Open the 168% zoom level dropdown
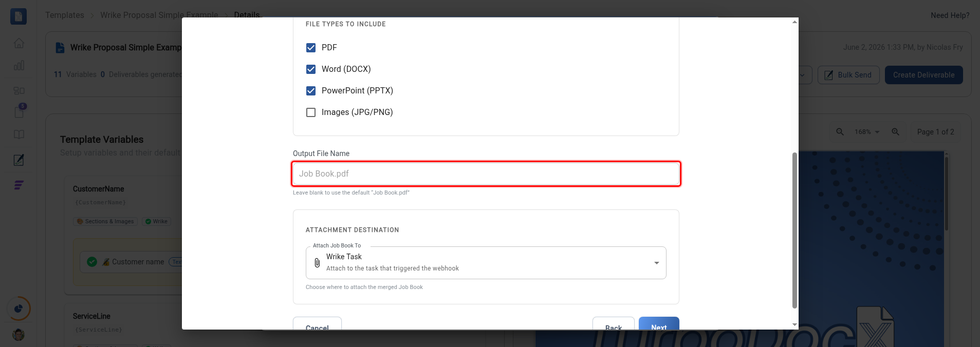Viewport: 980px width, 347px height. tap(867, 132)
